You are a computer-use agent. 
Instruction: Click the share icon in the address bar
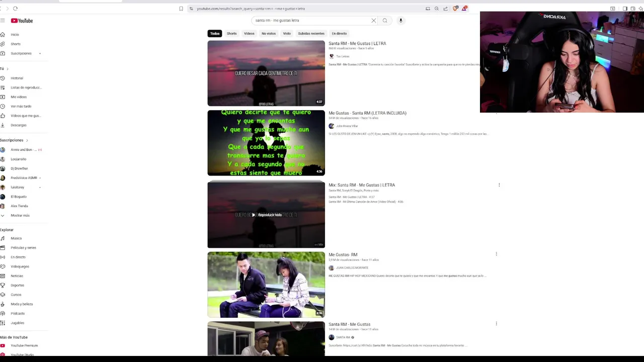tap(446, 9)
